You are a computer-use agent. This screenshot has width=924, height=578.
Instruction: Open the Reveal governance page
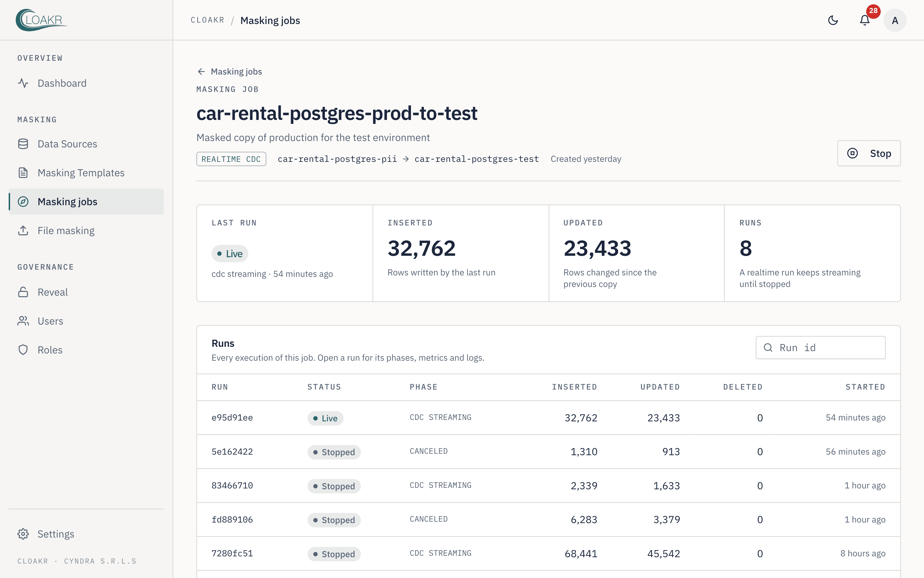86,292
